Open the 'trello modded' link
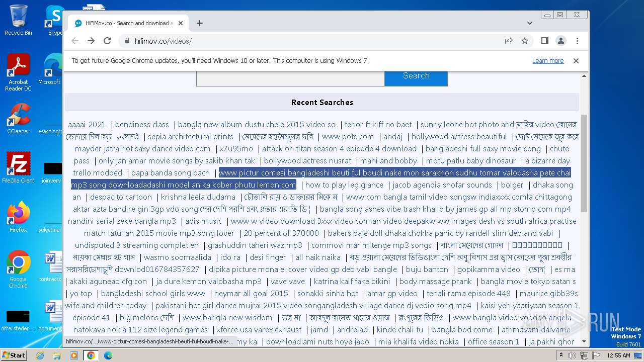This screenshot has height=362, width=644. pos(98,173)
